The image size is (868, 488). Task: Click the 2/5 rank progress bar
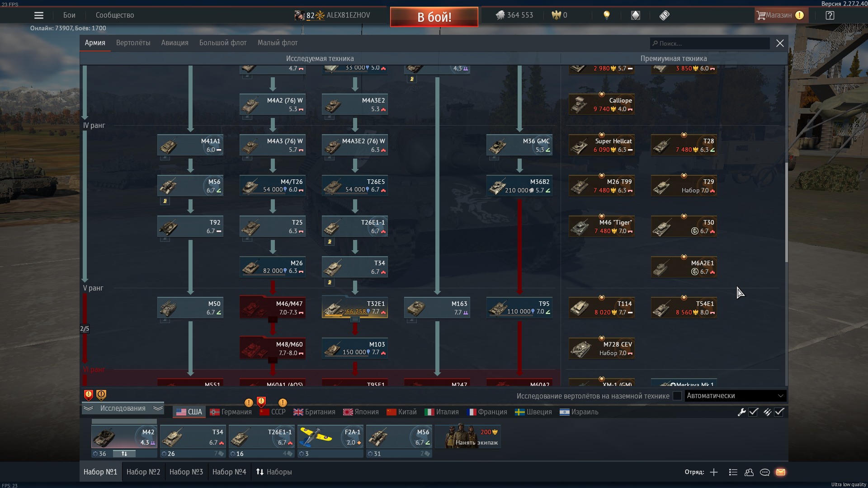85,328
